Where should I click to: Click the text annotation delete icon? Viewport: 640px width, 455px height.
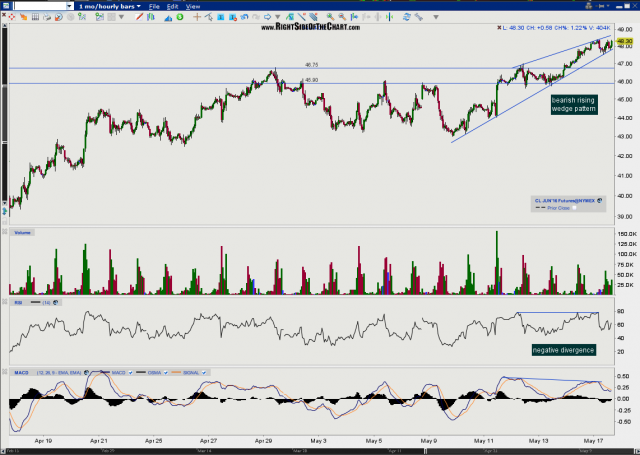point(233,17)
